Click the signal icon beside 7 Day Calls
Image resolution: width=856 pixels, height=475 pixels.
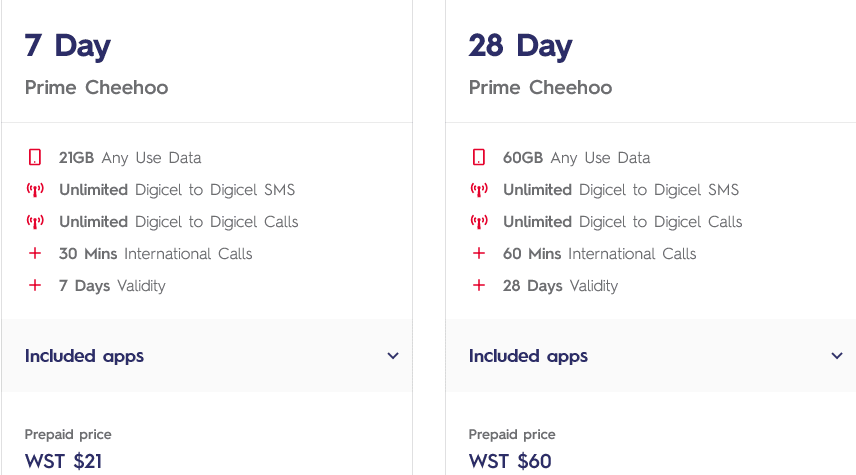click(35, 222)
